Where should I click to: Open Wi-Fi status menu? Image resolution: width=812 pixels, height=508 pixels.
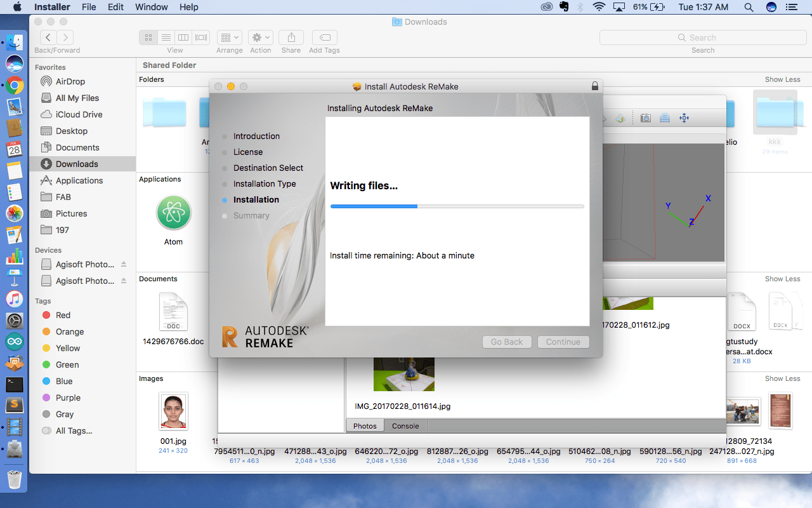point(599,7)
